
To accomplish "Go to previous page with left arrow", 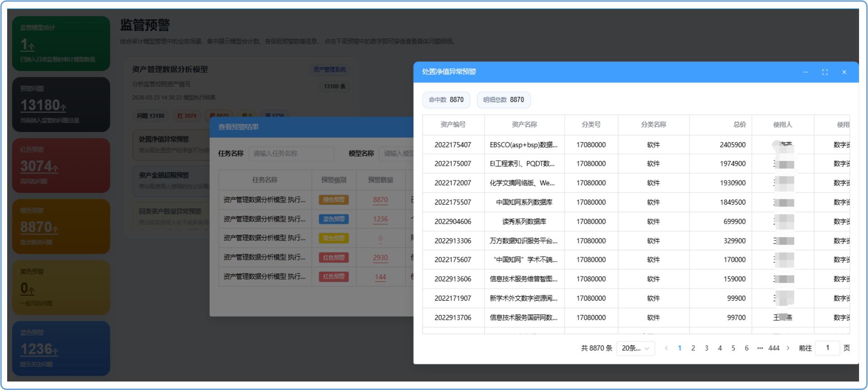I will (666, 348).
